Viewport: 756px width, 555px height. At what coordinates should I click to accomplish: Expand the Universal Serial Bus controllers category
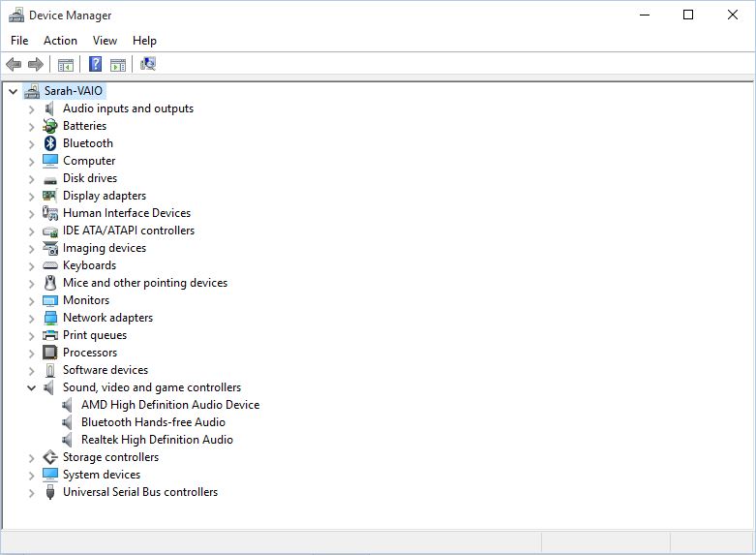coord(31,492)
